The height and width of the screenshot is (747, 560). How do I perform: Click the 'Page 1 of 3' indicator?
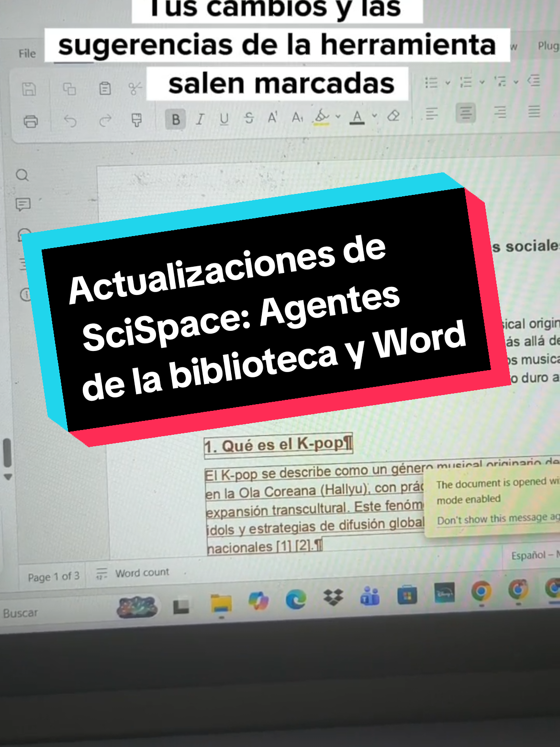[x=54, y=577]
